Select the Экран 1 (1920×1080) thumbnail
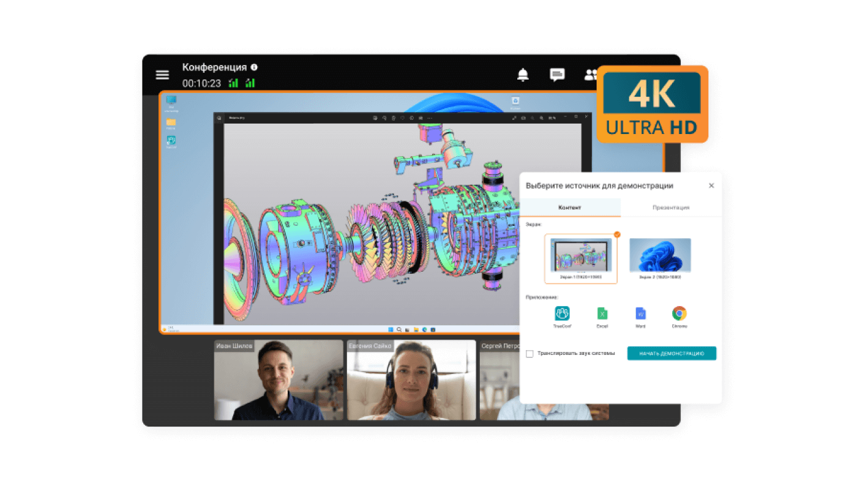 click(x=581, y=258)
